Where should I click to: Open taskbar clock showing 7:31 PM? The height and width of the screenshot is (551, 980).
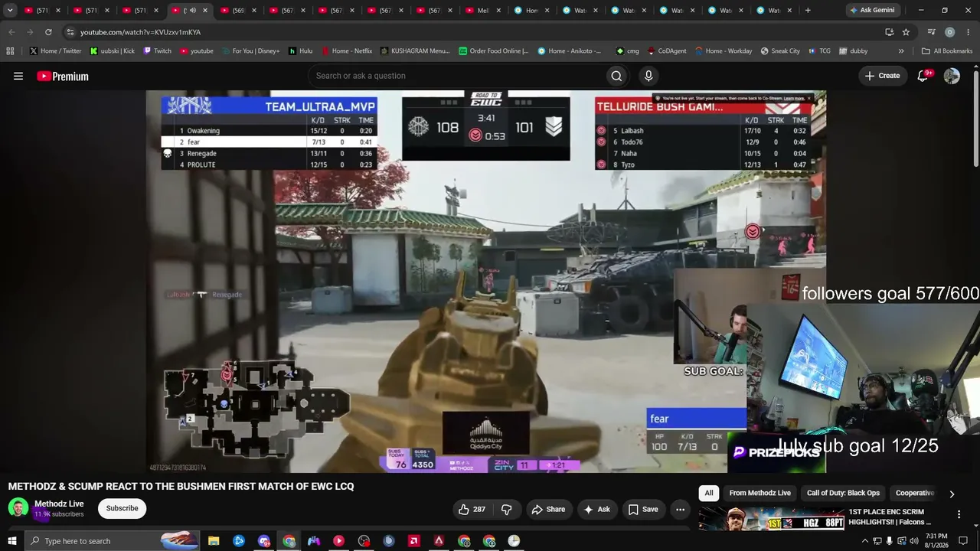click(937, 541)
